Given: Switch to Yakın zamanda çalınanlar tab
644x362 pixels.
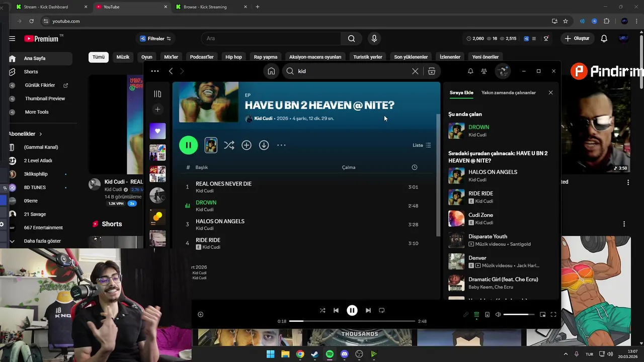Looking at the screenshot, I should [x=509, y=93].
